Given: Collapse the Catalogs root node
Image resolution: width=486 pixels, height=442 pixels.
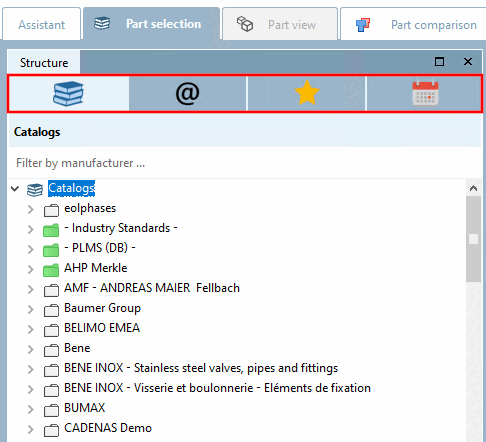Looking at the screenshot, I should 15,189.
